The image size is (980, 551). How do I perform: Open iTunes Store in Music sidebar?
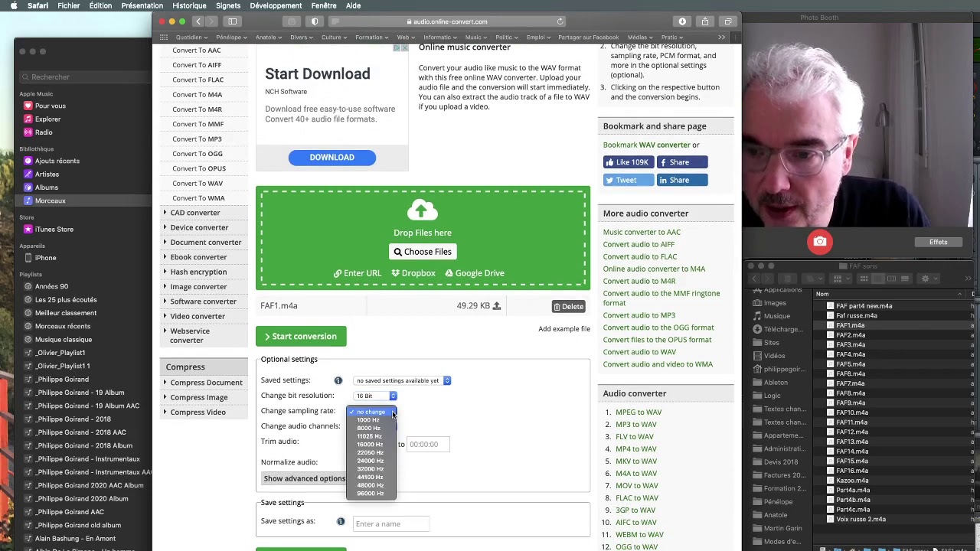click(x=54, y=229)
